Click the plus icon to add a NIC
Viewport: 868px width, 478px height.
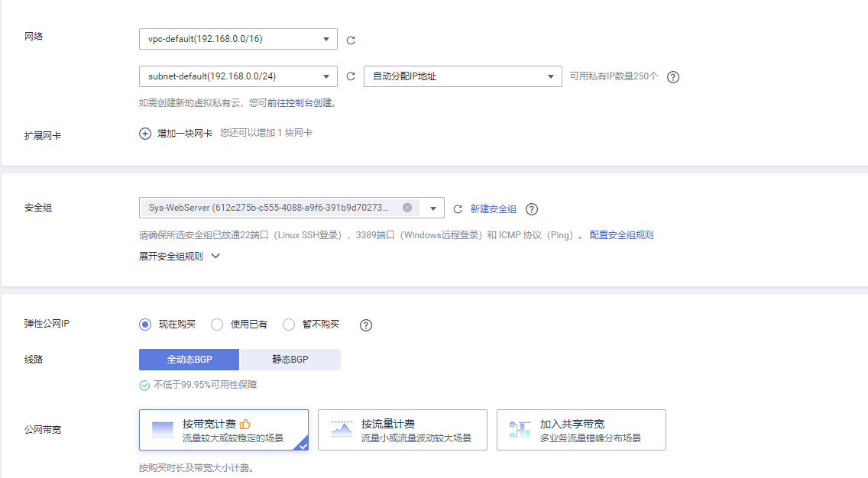pyautogui.click(x=145, y=134)
